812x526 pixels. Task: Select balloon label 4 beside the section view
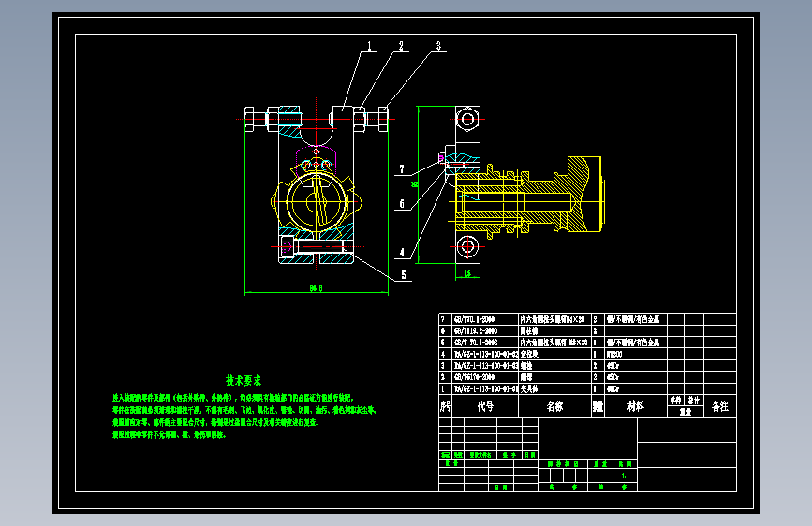(402, 253)
